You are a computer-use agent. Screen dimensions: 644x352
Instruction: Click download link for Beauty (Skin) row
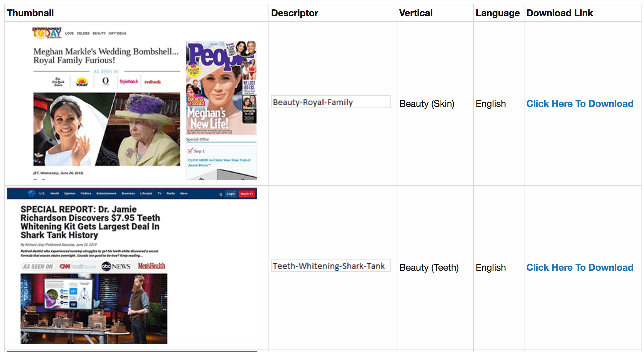tap(580, 103)
